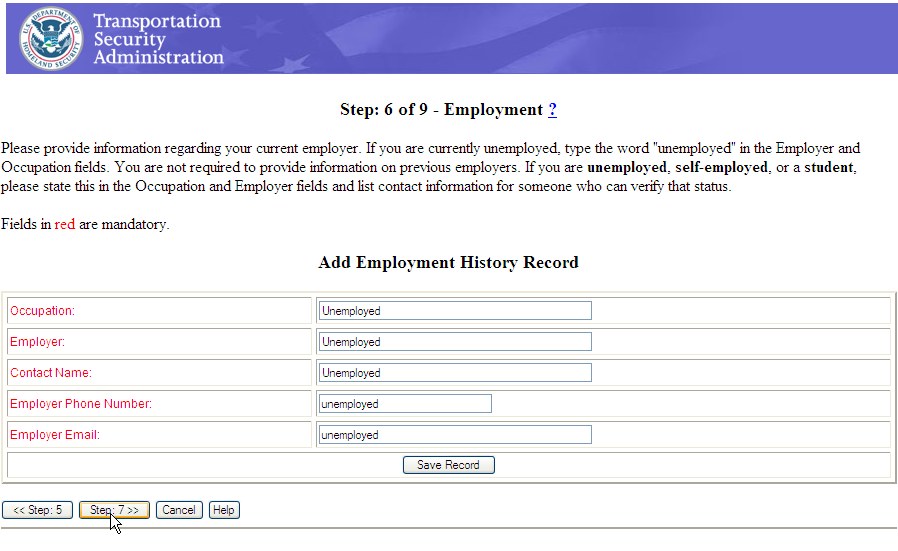The height and width of the screenshot is (551, 898).
Task: Click the Add Employment History Record heading
Action: pos(448,263)
